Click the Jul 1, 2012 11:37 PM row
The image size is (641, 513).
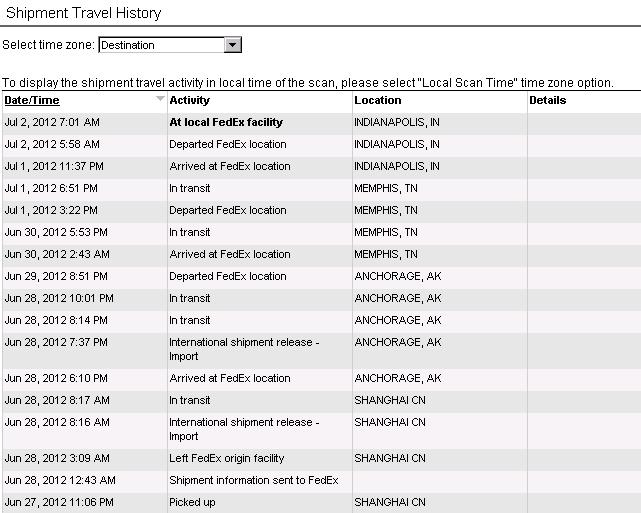pos(322,166)
